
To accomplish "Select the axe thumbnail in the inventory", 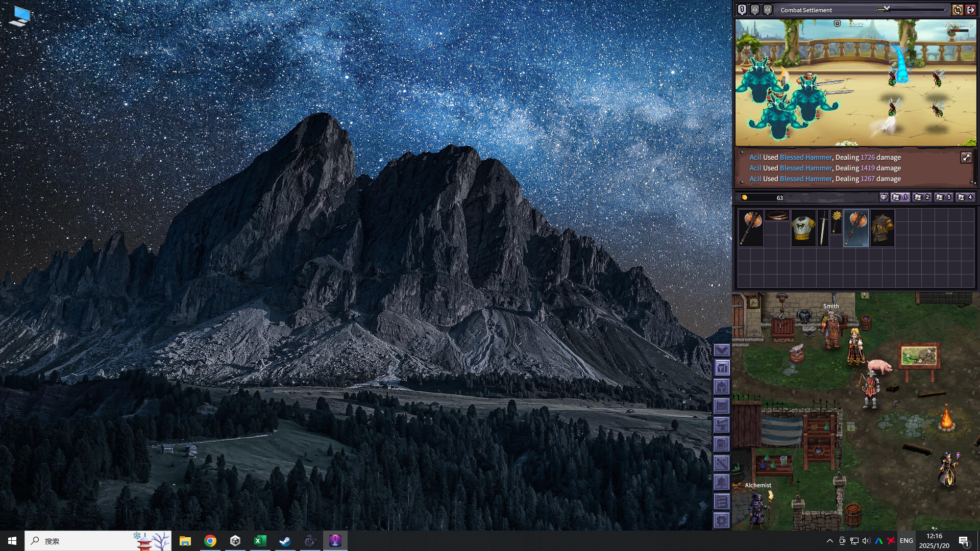I will coord(750,228).
